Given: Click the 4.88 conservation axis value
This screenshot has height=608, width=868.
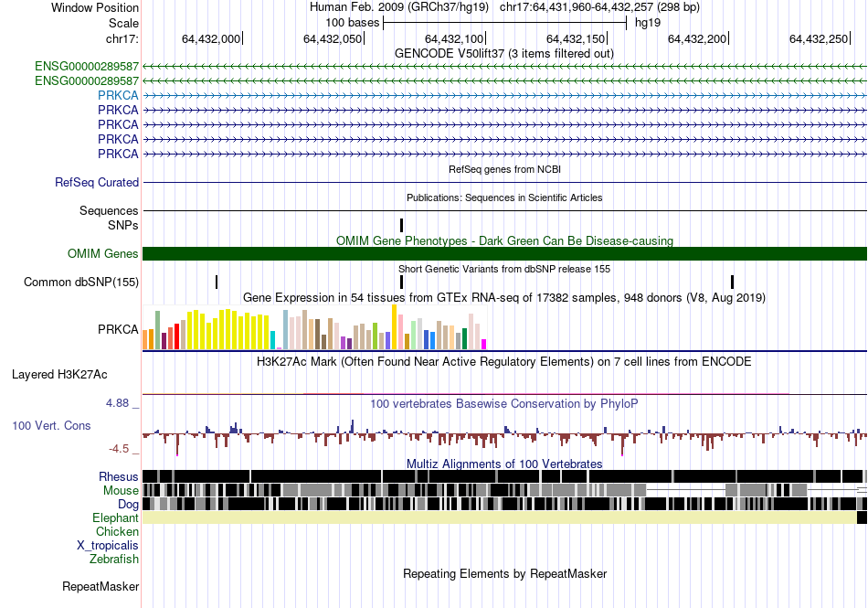Looking at the screenshot, I should (117, 403).
